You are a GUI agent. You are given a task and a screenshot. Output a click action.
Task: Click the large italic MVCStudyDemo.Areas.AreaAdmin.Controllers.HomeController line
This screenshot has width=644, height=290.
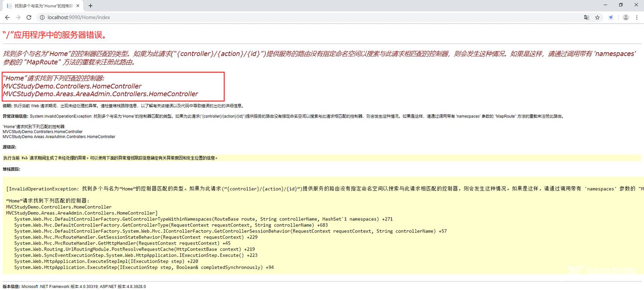(x=100, y=94)
